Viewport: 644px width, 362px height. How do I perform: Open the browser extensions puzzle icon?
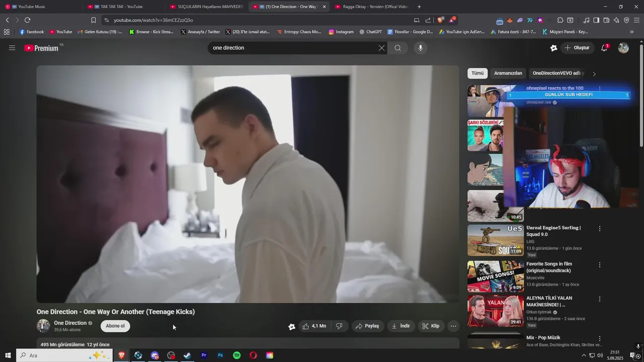click(x=560, y=20)
